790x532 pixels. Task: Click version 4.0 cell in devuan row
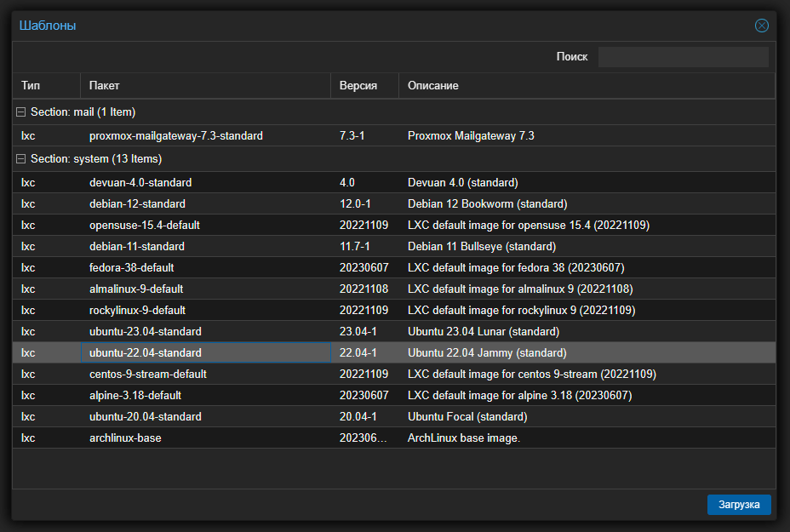tap(364, 182)
